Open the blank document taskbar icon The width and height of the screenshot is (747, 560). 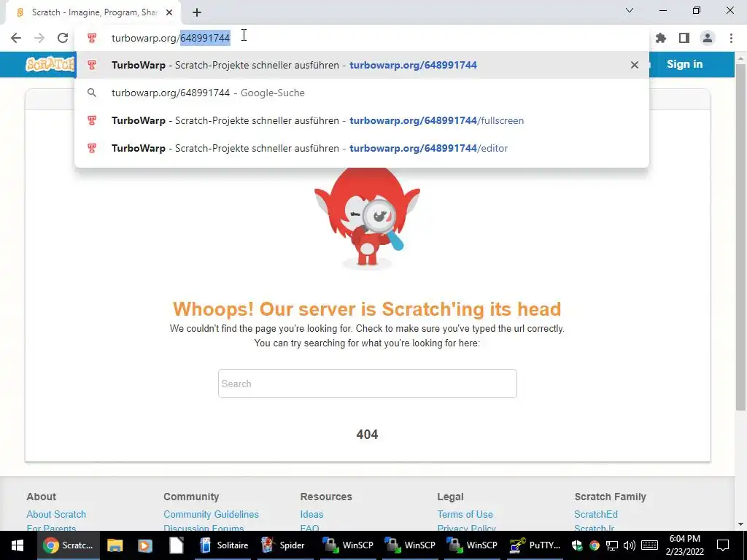(x=176, y=545)
